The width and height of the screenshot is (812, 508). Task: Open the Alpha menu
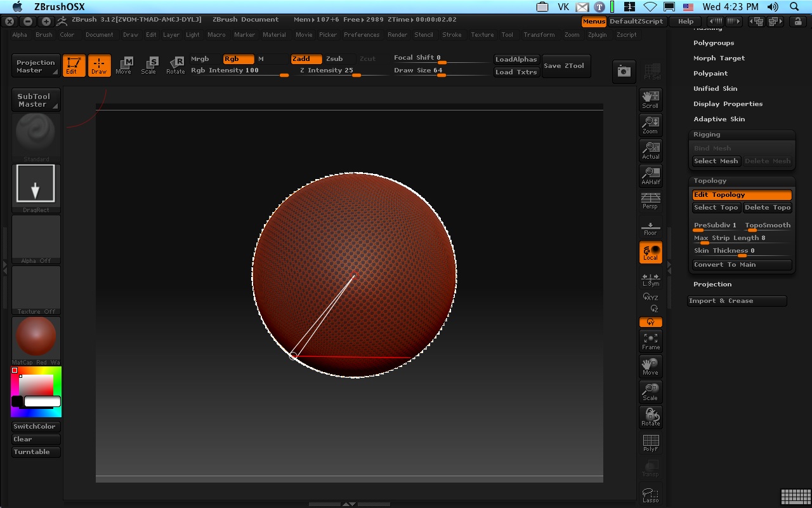pyautogui.click(x=20, y=35)
